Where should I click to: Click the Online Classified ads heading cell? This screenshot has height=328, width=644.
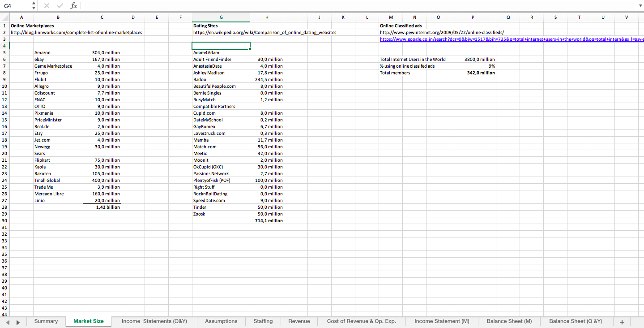(401, 26)
